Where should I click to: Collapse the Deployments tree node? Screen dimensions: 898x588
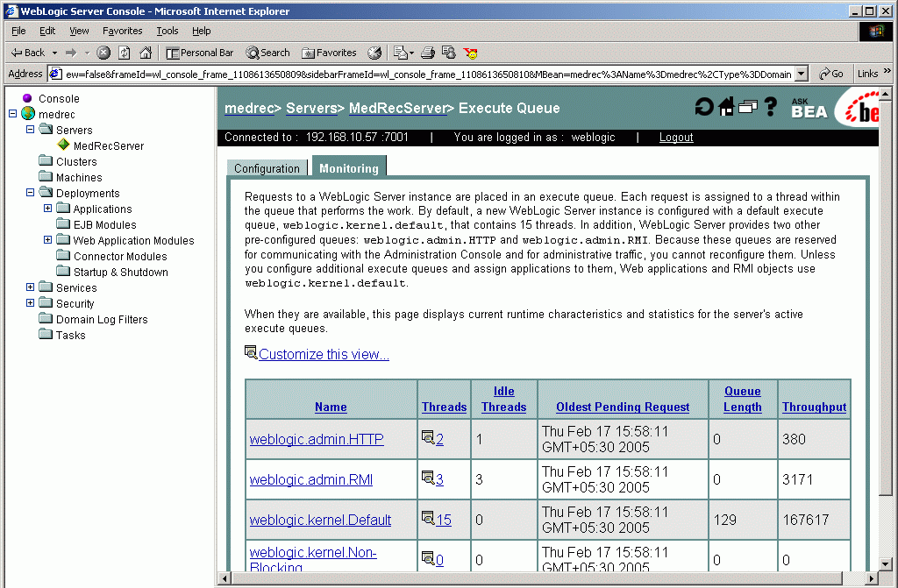[31, 193]
